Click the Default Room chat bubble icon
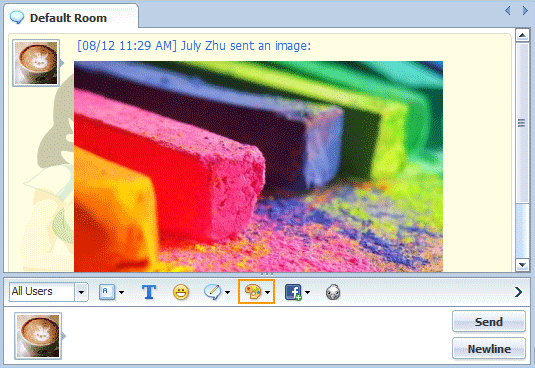This screenshot has width=535, height=368. 17,17
